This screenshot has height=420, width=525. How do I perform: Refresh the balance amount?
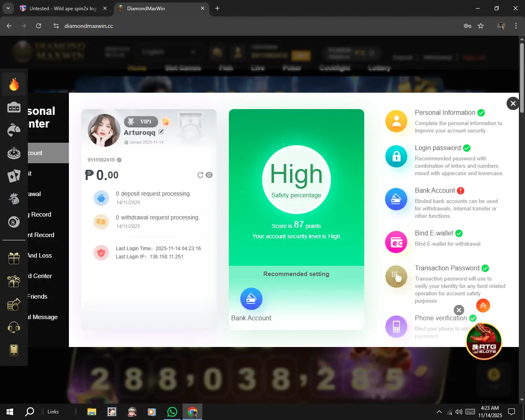click(200, 175)
